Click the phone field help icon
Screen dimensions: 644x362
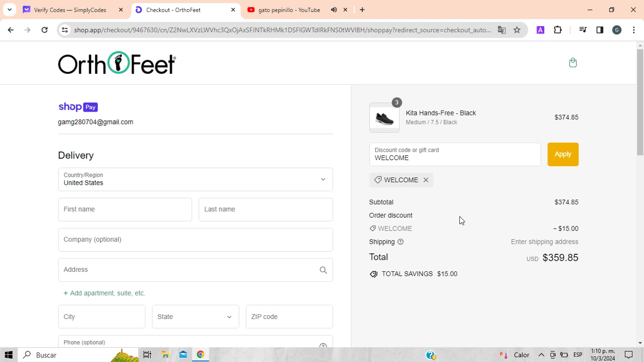[323, 346]
